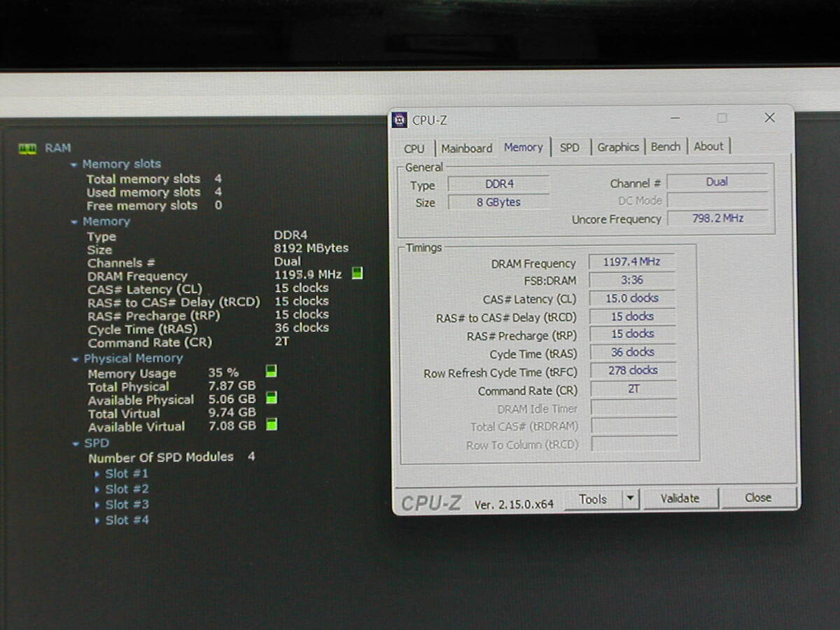This screenshot has height=630, width=840.
Task: Click the green RAM chip icon
Action: tap(27, 148)
